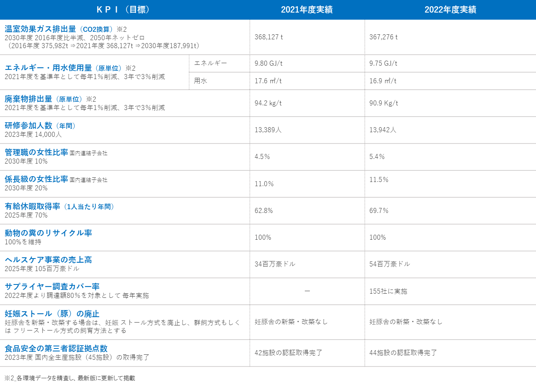Image resolution: width=536 pixels, height=392 pixels.
Task: Click the value '9.80 GJ/t'
Action: click(x=268, y=63)
